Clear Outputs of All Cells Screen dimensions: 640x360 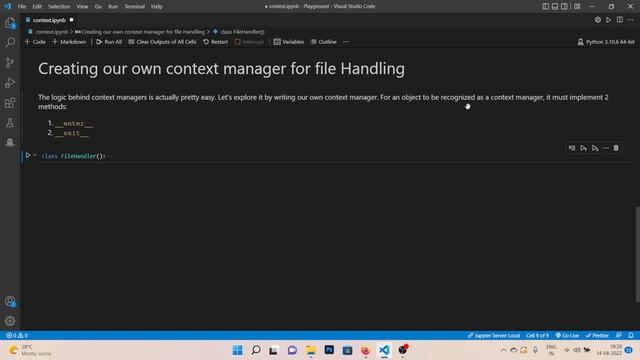[162, 42]
